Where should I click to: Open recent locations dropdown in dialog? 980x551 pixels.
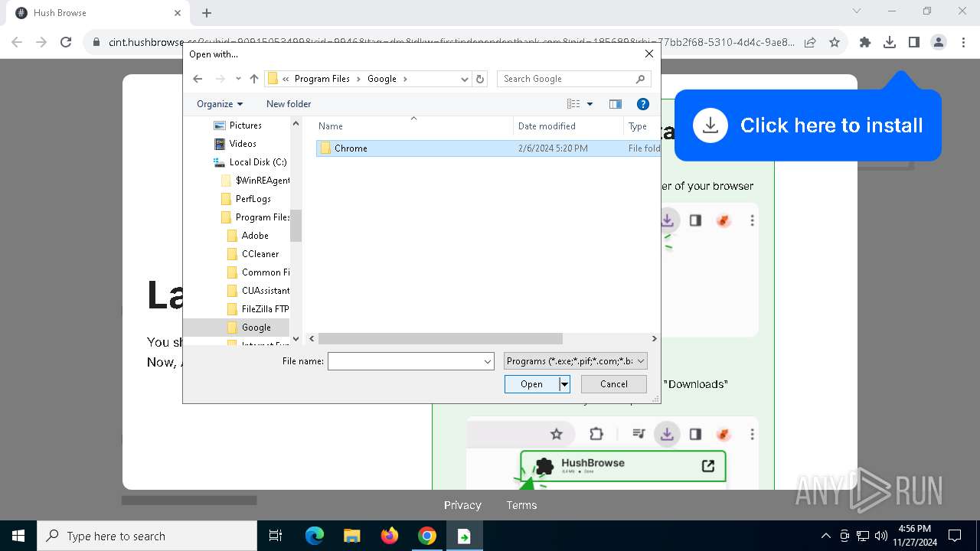(x=238, y=79)
